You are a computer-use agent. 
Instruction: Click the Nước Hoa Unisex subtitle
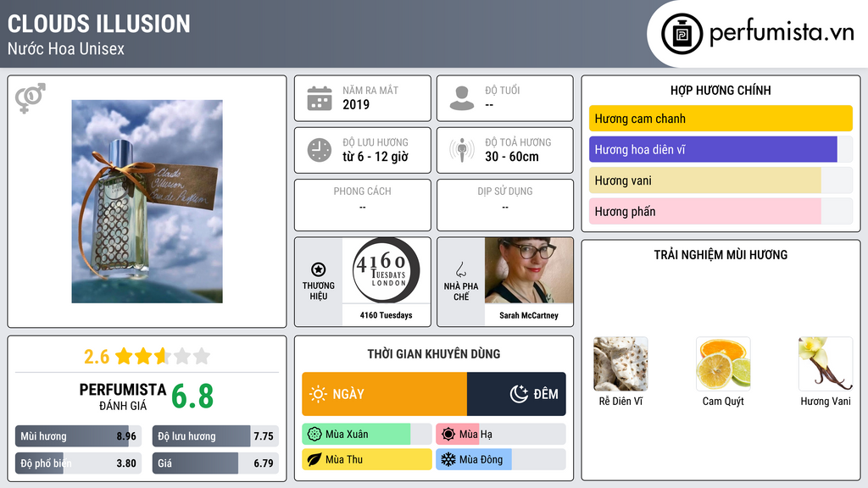pos(66,48)
